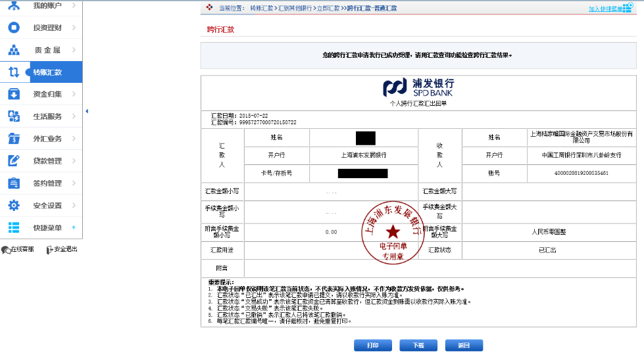The image size is (644, 355).
Task: Open the 安全设置 menu
Action: click(x=41, y=205)
